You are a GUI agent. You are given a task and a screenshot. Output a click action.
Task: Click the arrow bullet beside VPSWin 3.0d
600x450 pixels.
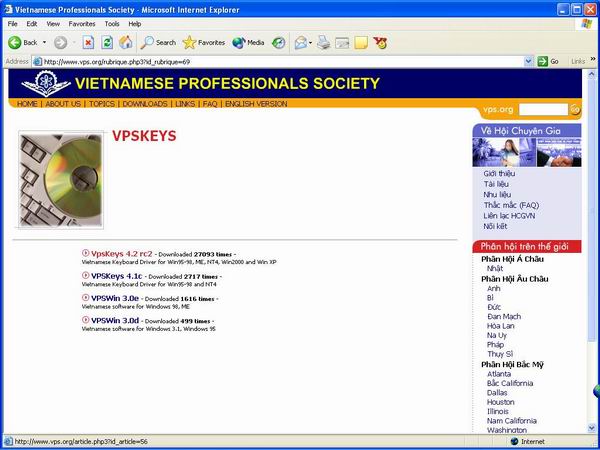86,320
